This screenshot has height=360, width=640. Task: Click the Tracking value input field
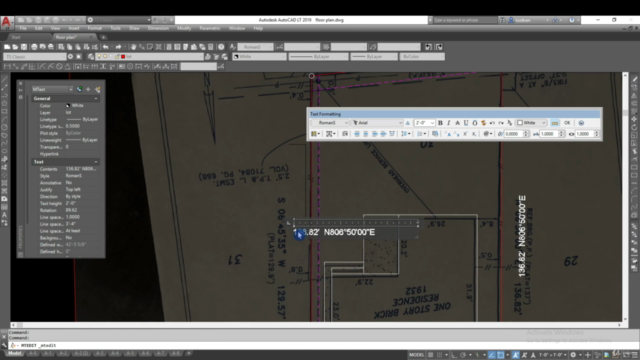click(549, 134)
